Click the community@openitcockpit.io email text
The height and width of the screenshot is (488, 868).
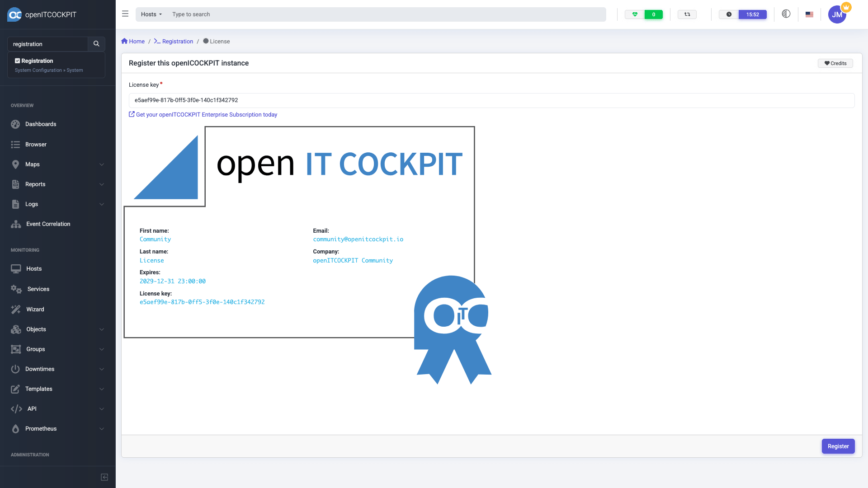(358, 239)
